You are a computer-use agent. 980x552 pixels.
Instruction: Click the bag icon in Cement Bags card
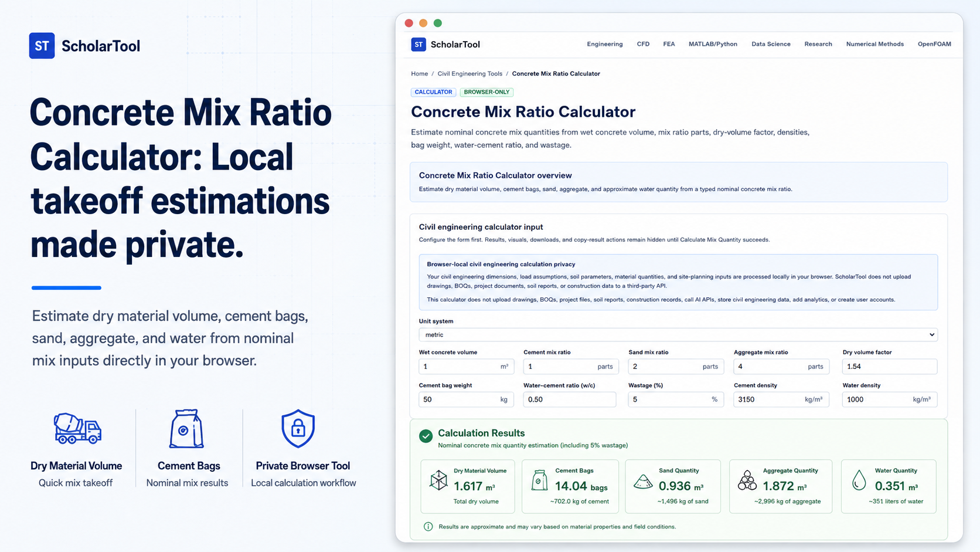coord(539,480)
